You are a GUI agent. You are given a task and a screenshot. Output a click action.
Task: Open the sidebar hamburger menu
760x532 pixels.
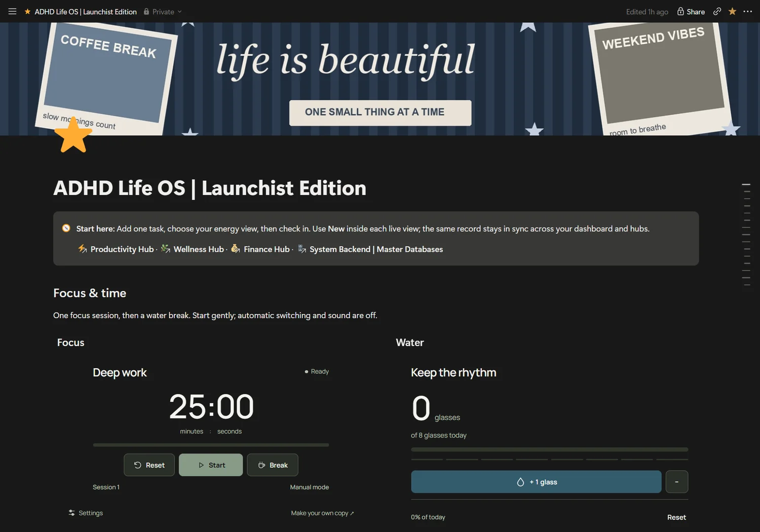12,11
